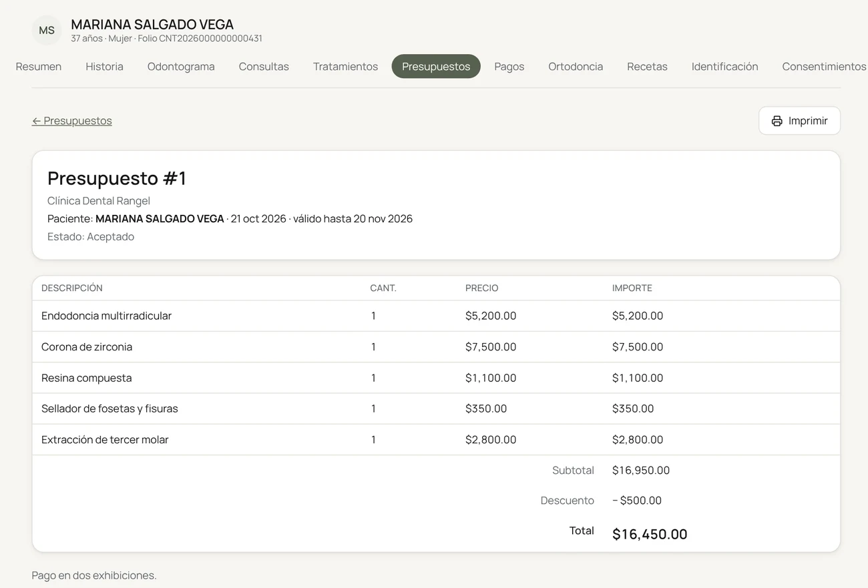Click the PRECIO column header
The height and width of the screenshot is (588, 868).
(482, 288)
